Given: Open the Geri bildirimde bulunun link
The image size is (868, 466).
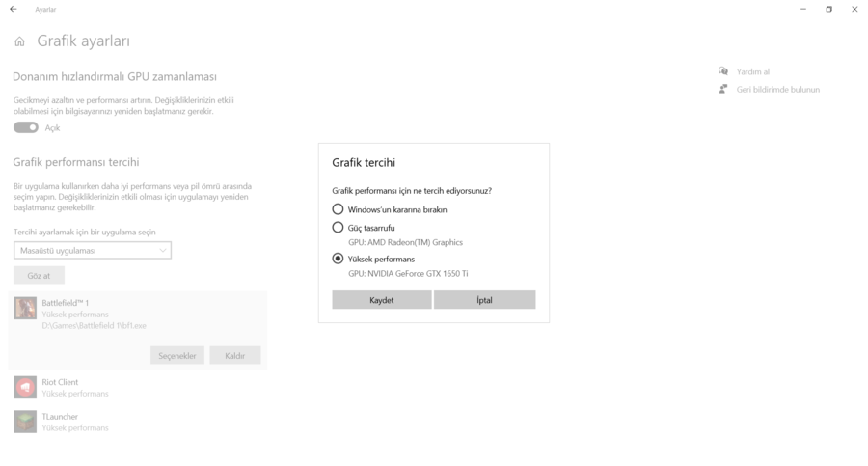Looking at the screenshot, I should (777, 89).
